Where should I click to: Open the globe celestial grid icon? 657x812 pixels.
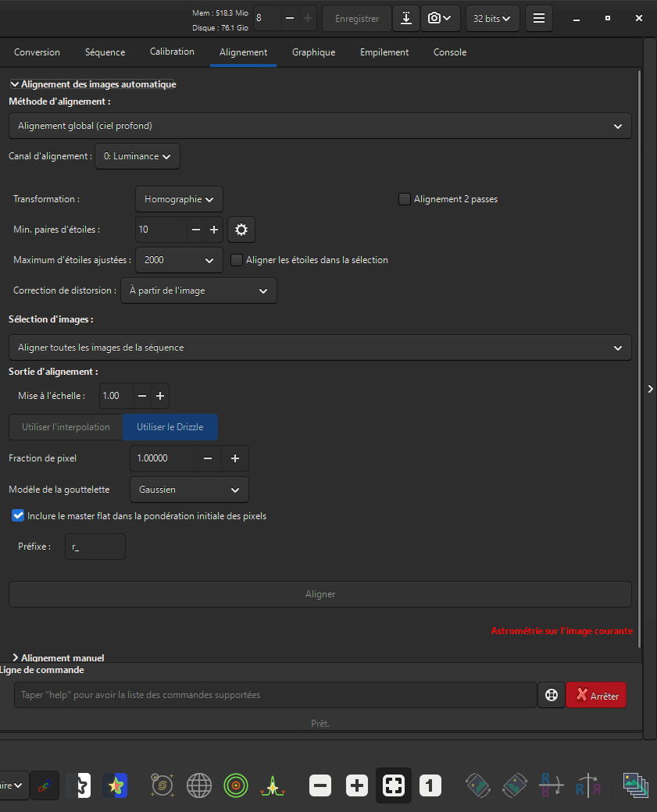click(x=199, y=785)
